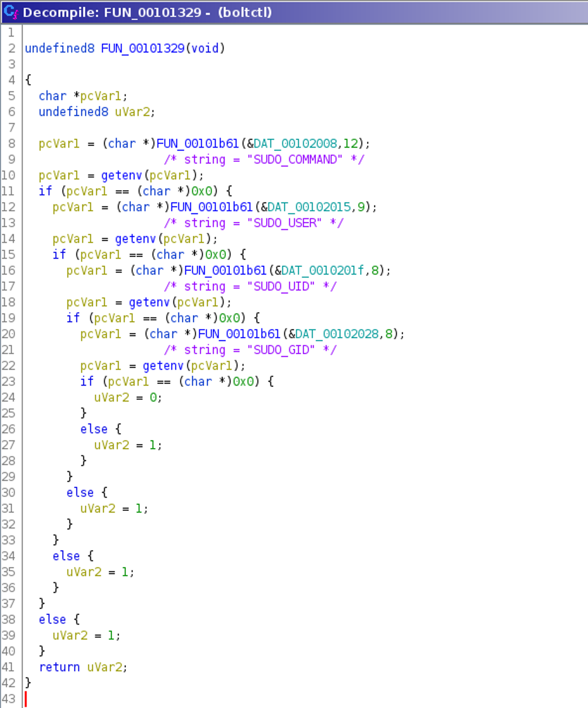Click 0x0 constant on line 15
The width and height of the screenshot is (588, 708).
click(215, 255)
